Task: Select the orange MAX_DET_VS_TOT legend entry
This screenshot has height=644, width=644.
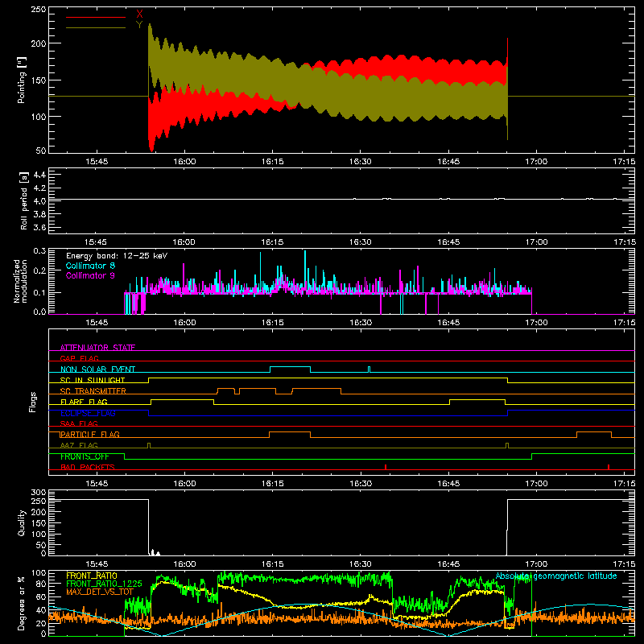Action: [x=100, y=592]
